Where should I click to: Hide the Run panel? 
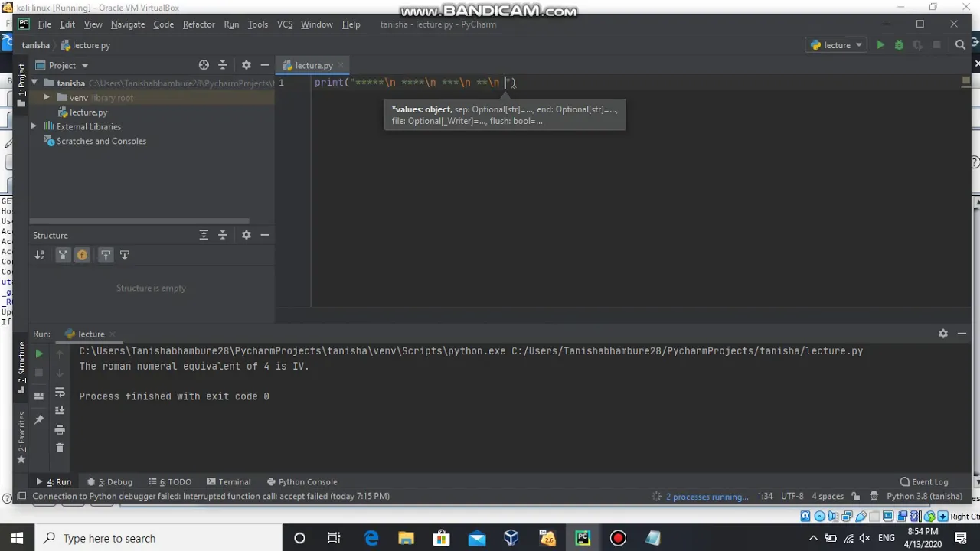[x=962, y=334]
